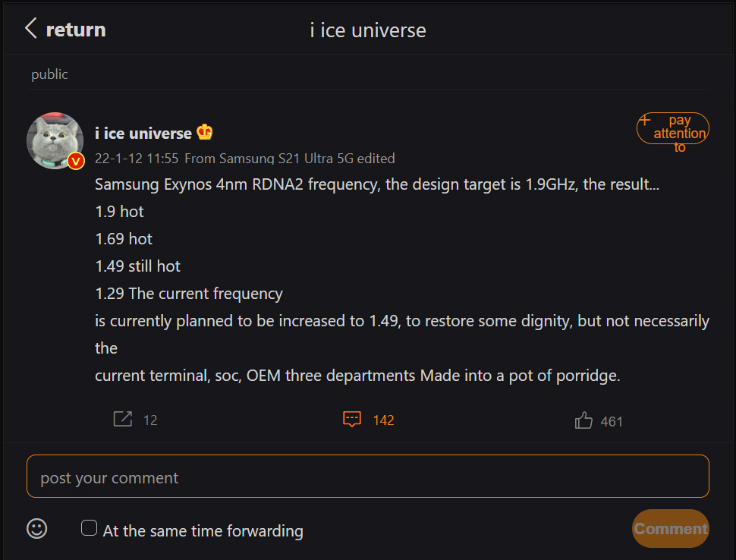This screenshot has height=560, width=736.
Task: Click the crown badge next to the username
Action: point(205,133)
